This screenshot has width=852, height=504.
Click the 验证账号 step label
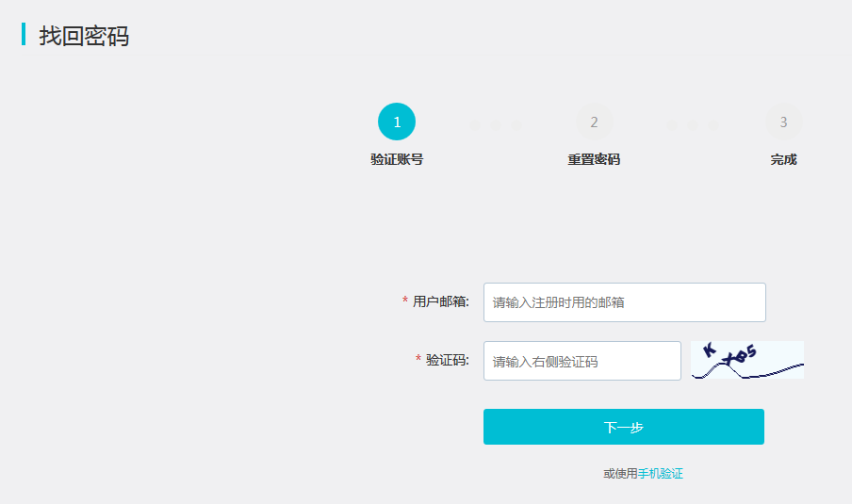click(x=397, y=159)
